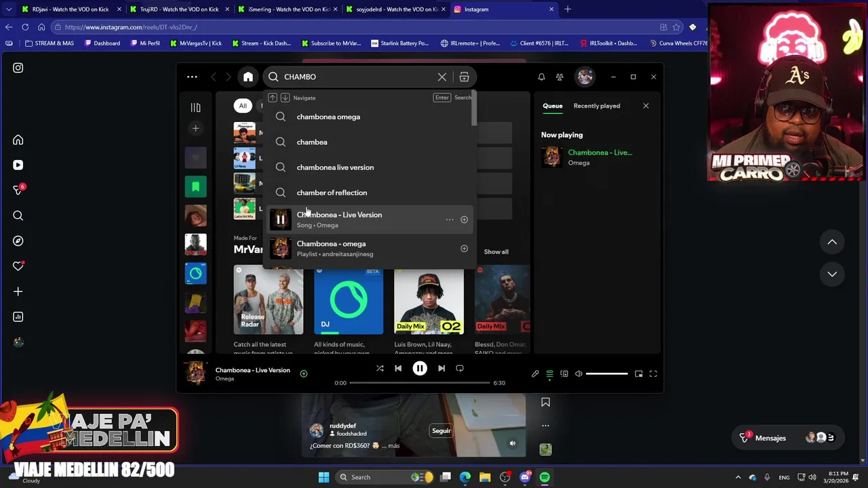Skip to previous track in Spotify
The height and width of the screenshot is (488, 868).
pyautogui.click(x=398, y=368)
